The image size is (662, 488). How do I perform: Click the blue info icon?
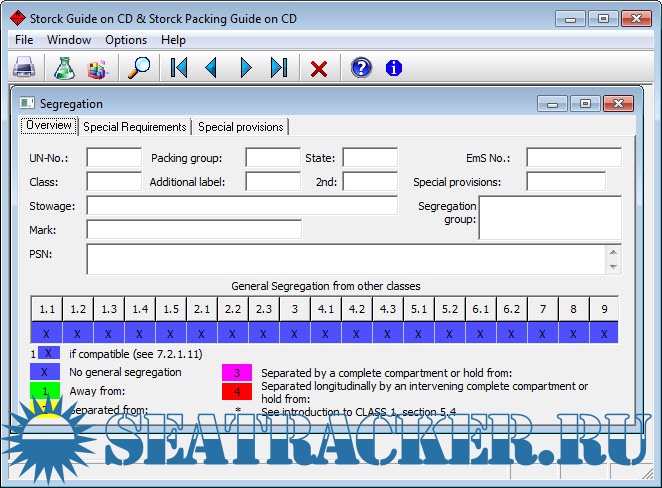tap(394, 68)
